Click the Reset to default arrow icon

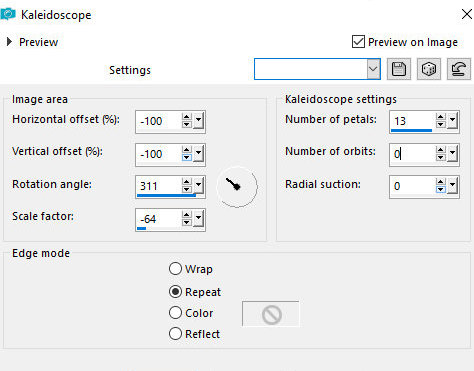point(459,69)
